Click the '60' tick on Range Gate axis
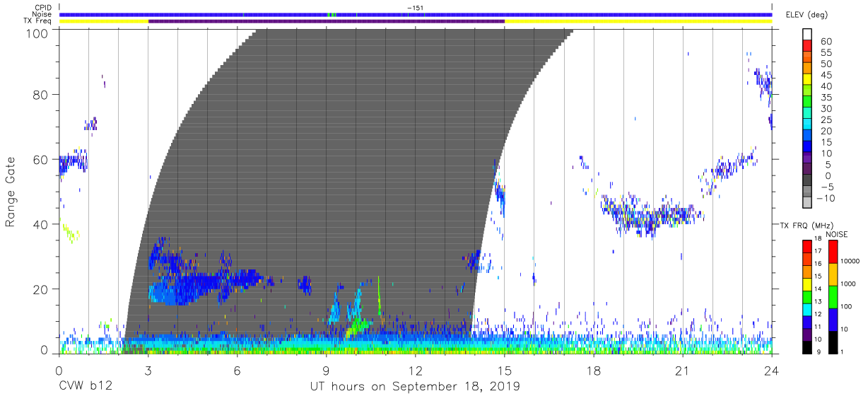This screenshot has height=401, width=868. pos(42,159)
